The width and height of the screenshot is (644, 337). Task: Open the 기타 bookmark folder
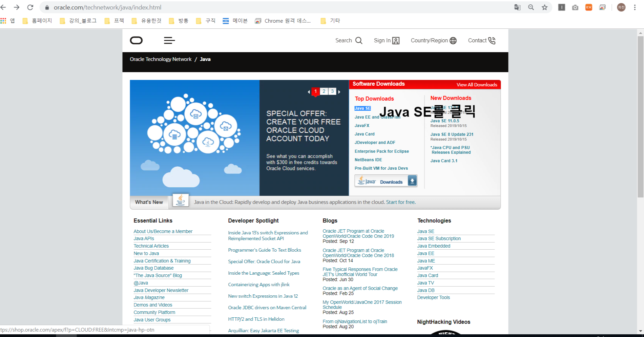[x=330, y=21]
